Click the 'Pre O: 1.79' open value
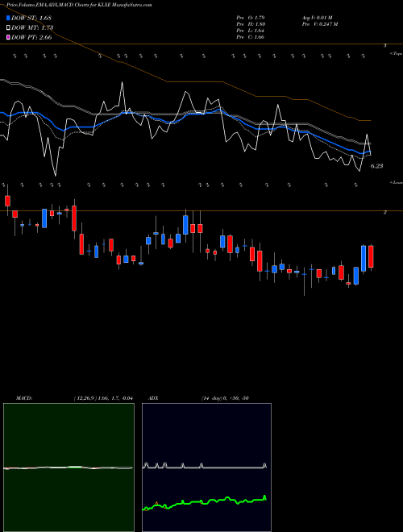The image size is (403, 532). 251,18
